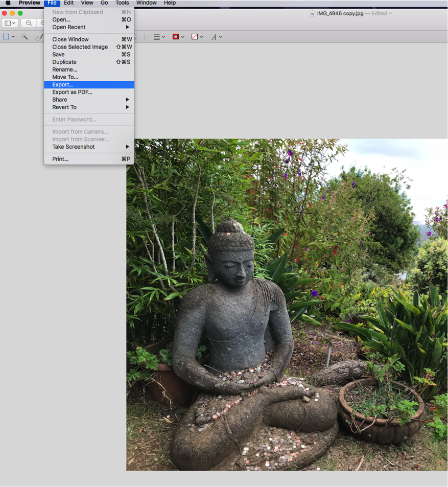
Task: Expand the Edited title dropdown chevron
Action: click(390, 13)
